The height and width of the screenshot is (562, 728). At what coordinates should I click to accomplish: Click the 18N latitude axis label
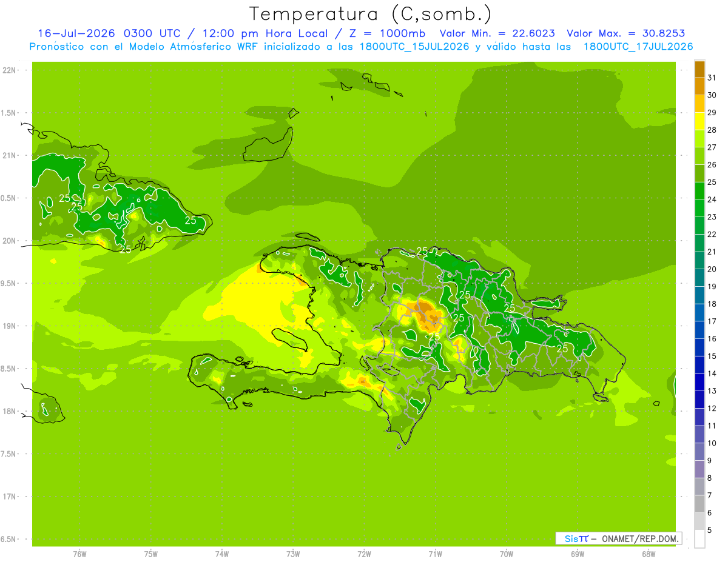(9, 411)
